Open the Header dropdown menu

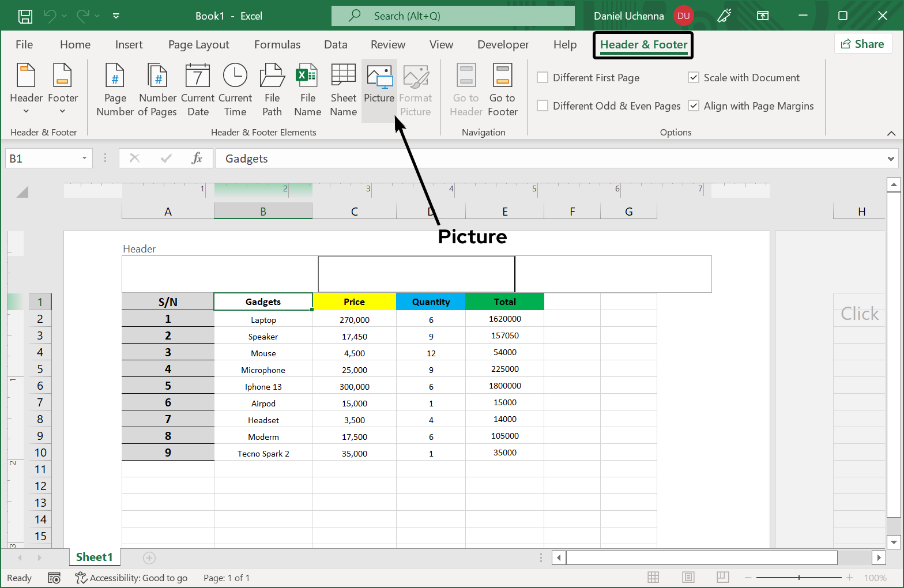(x=26, y=90)
